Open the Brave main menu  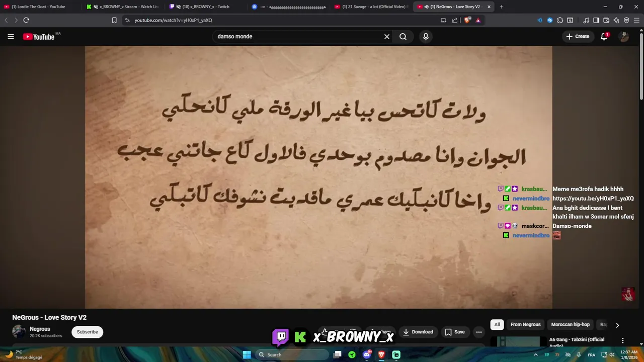pyautogui.click(x=637, y=20)
